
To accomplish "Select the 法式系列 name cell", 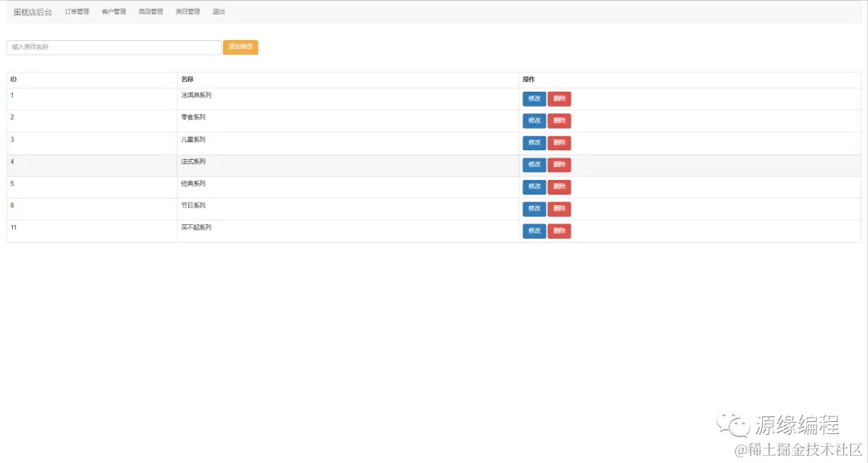I will click(348, 165).
